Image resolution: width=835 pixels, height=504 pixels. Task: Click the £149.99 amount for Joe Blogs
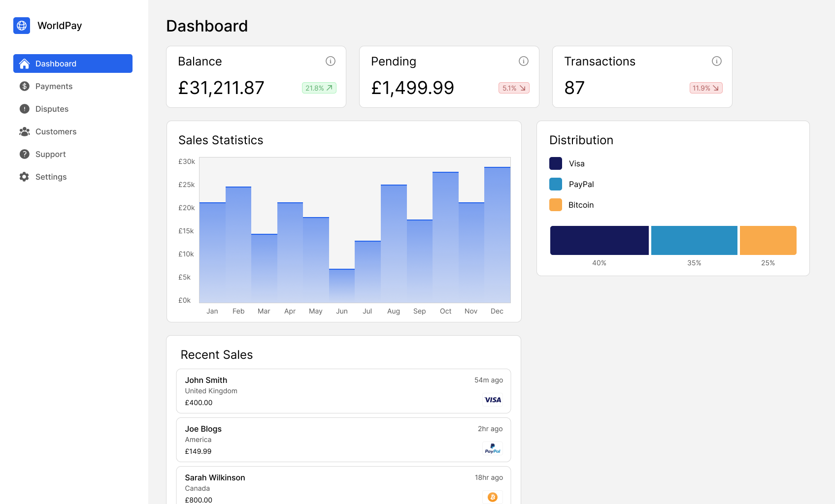(x=198, y=451)
